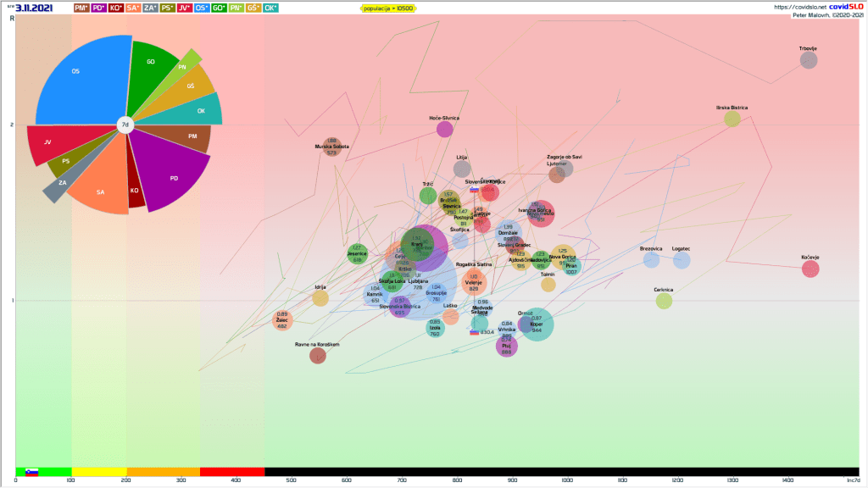Select the Trbovlje bubble
The image size is (868, 488).
[809, 60]
